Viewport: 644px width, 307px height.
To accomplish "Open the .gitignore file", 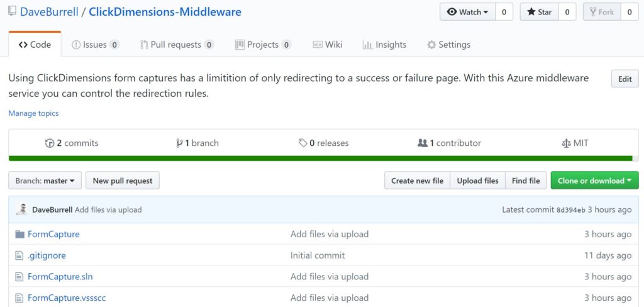I will point(47,255).
